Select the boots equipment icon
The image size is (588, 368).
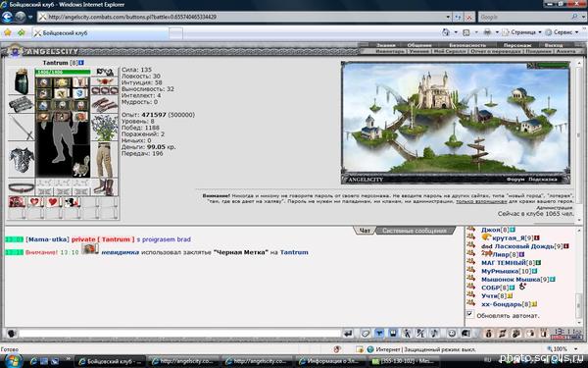105,187
